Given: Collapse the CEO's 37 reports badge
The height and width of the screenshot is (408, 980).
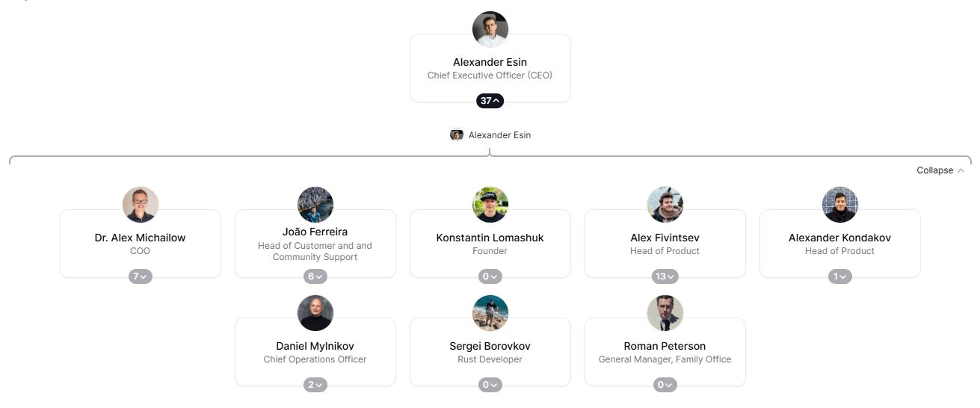Looking at the screenshot, I should coord(490,101).
